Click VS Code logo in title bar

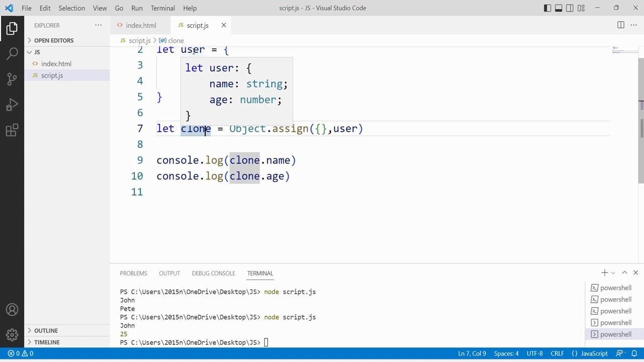click(x=9, y=8)
